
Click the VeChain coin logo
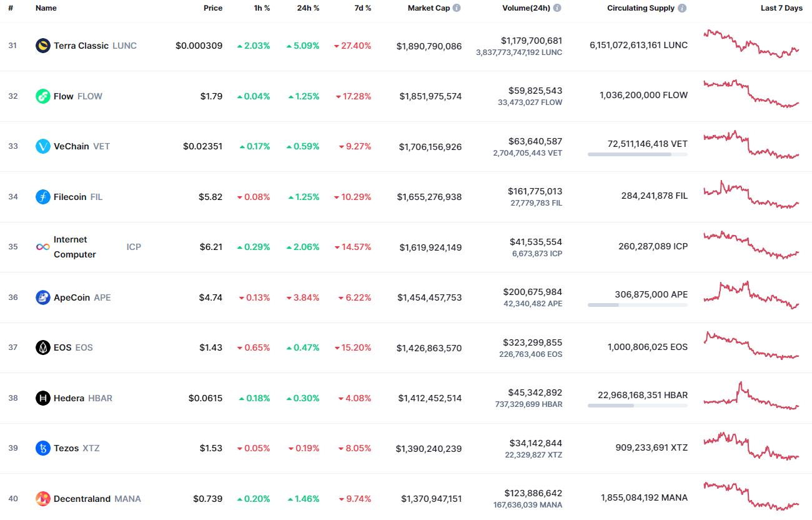(x=43, y=146)
